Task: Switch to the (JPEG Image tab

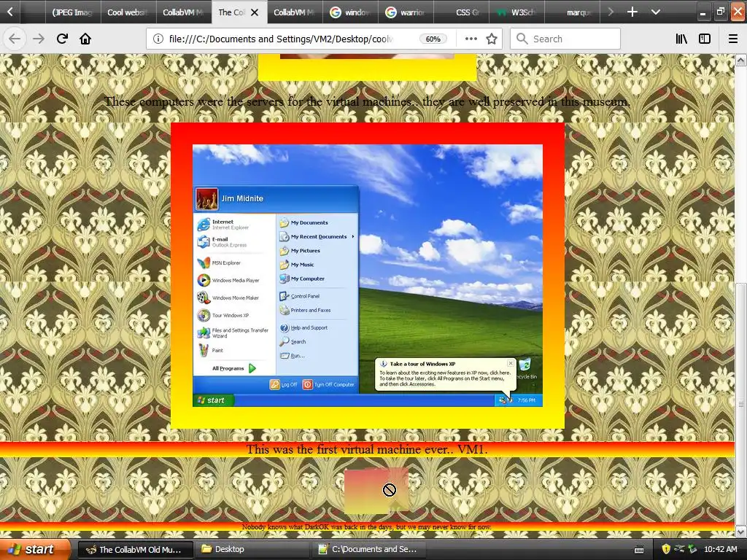Action: pos(73,12)
